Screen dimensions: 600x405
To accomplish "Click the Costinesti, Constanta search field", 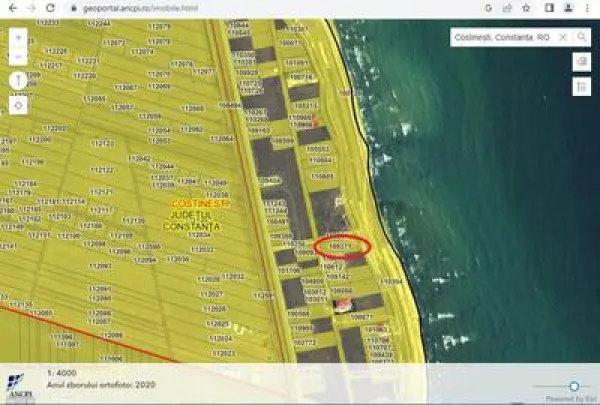I will pyautogui.click(x=502, y=37).
